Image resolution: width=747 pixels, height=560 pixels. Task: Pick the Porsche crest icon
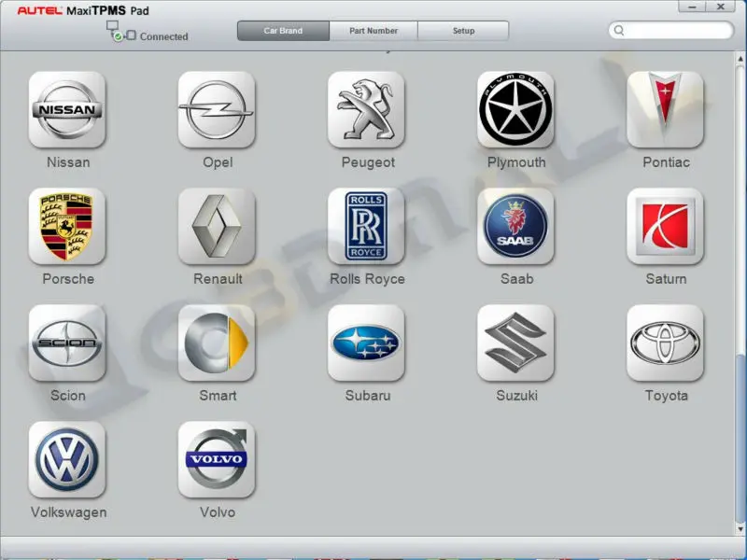click(67, 227)
